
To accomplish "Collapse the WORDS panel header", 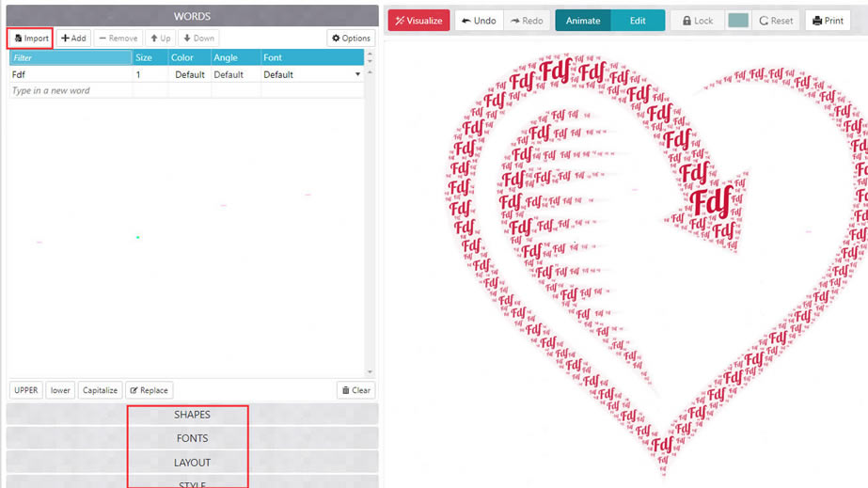I will 192,16.
